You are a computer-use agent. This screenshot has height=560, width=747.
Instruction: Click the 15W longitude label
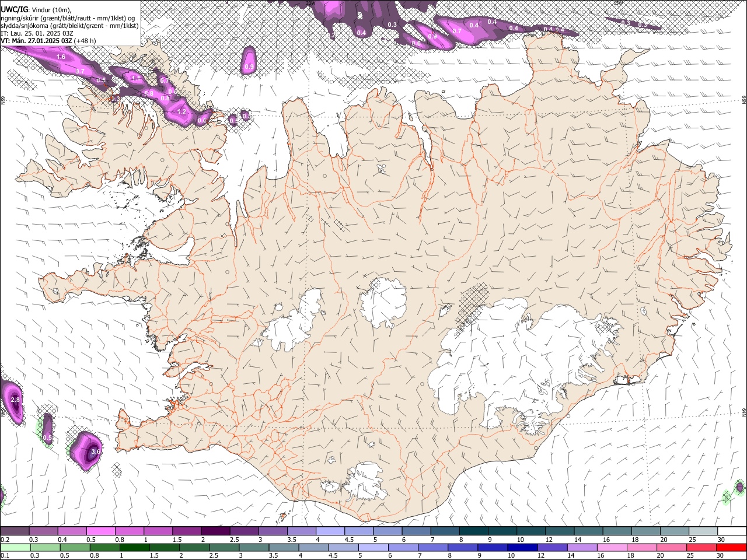pos(619,3)
